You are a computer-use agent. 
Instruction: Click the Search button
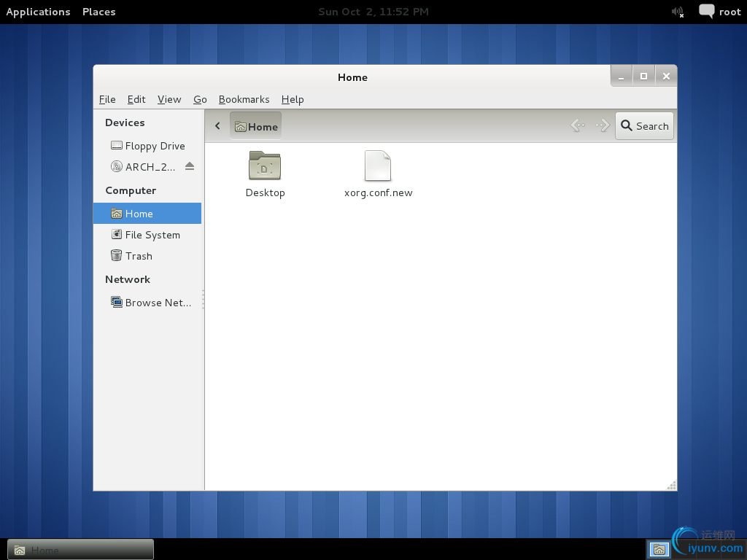click(644, 125)
